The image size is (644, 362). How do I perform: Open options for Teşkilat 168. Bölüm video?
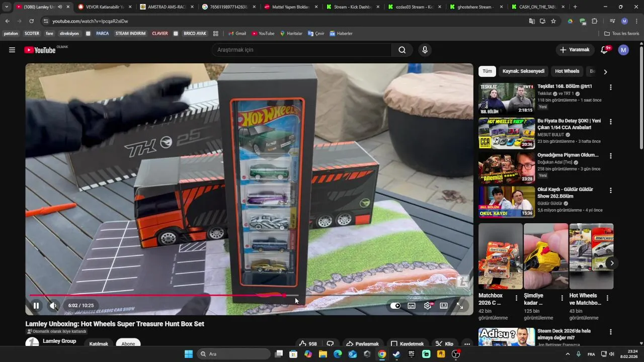pos(611,87)
